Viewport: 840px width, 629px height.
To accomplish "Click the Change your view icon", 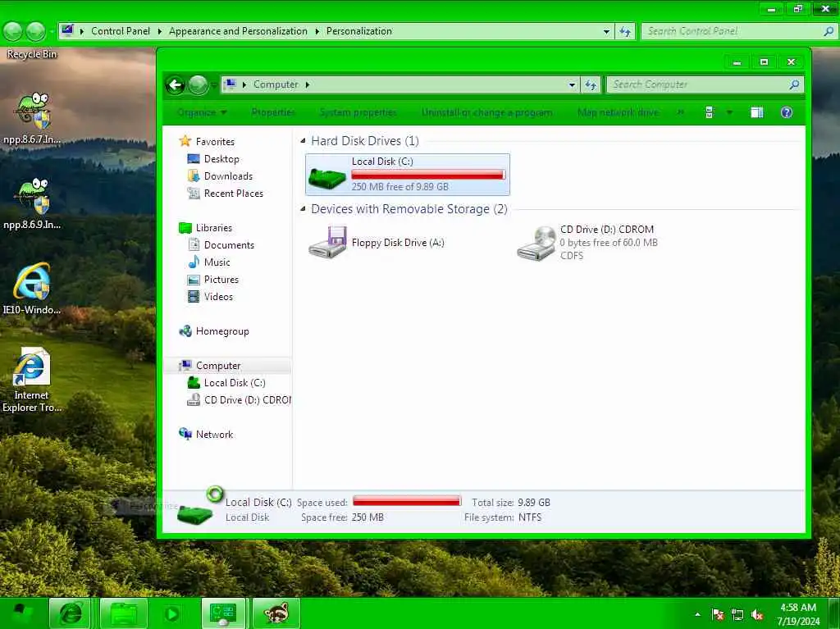I will click(x=710, y=112).
